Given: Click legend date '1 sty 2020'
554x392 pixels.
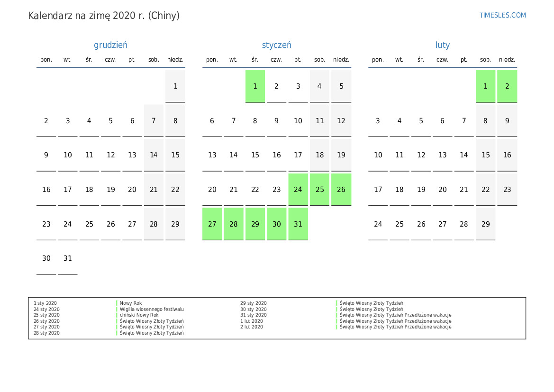Looking at the screenshot, I should 45,303.
